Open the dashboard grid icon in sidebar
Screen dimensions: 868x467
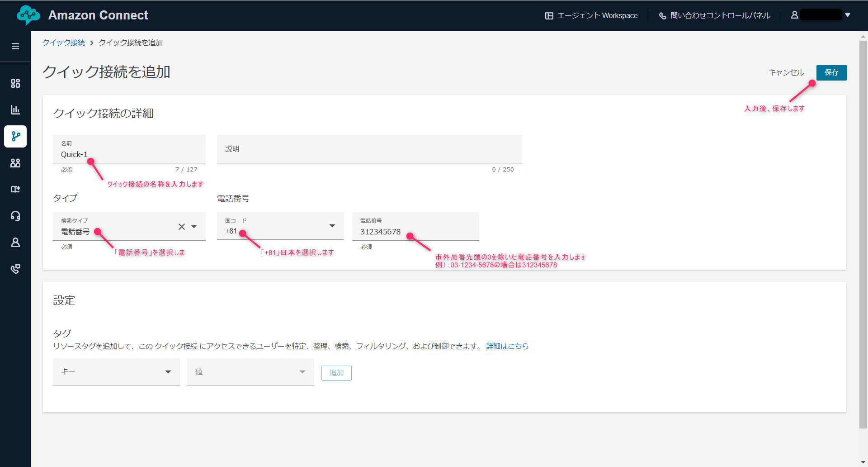point(15,83)
